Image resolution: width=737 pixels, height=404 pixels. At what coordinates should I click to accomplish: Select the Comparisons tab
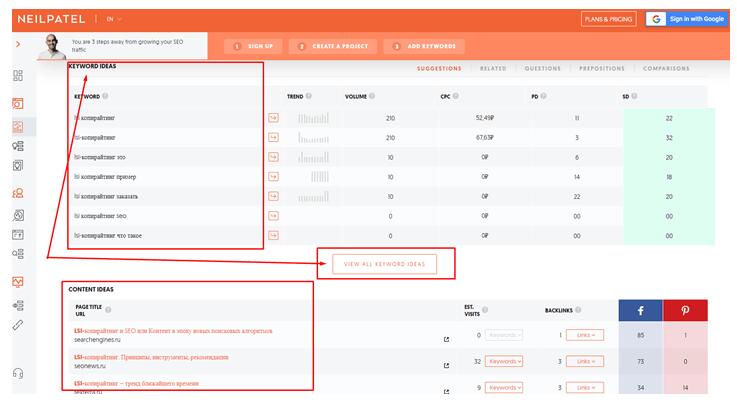[666, 69]
